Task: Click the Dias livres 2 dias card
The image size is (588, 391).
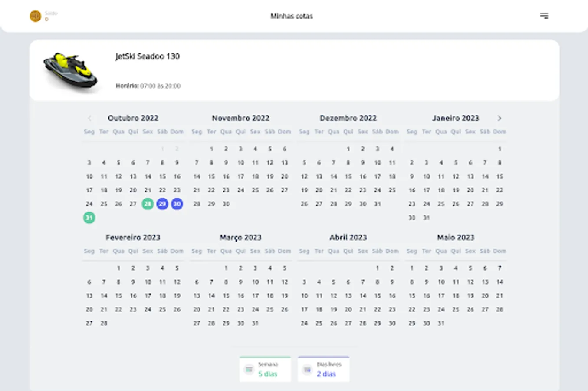Action: [324, 370]
